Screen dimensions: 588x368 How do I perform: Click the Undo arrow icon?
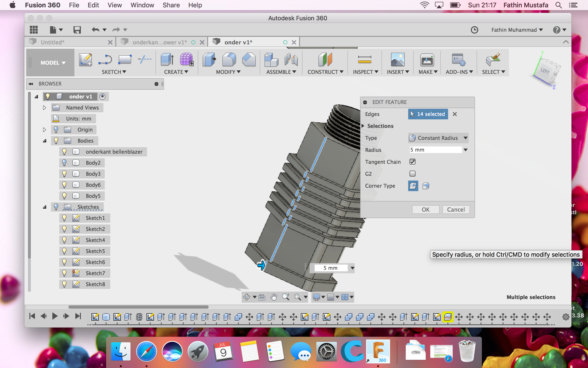(96, 30)
